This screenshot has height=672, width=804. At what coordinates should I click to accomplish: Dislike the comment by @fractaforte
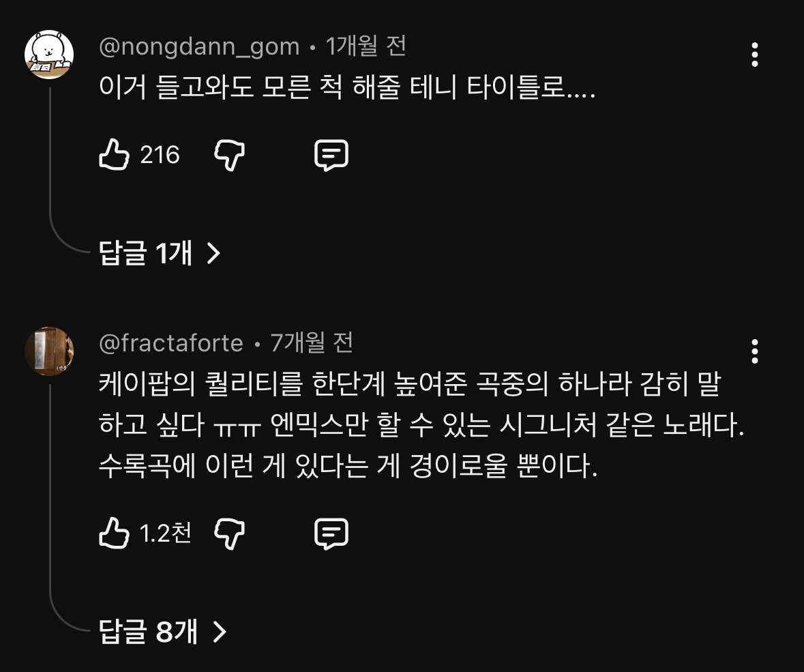click(x=230, y=533)
